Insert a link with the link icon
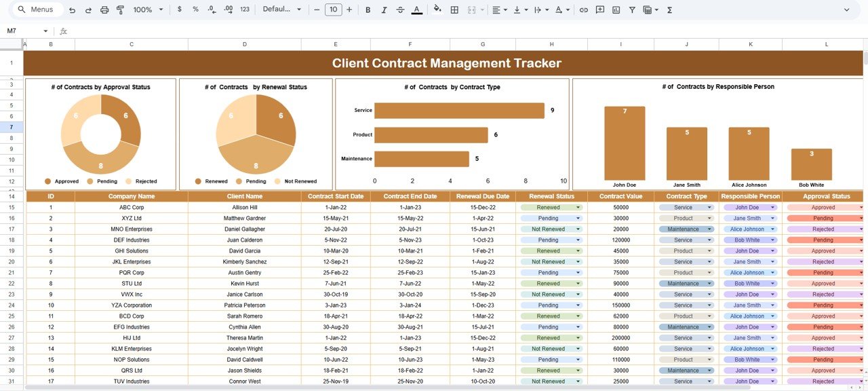The width and height of the screenshot is (868, 391). (583, 10)
